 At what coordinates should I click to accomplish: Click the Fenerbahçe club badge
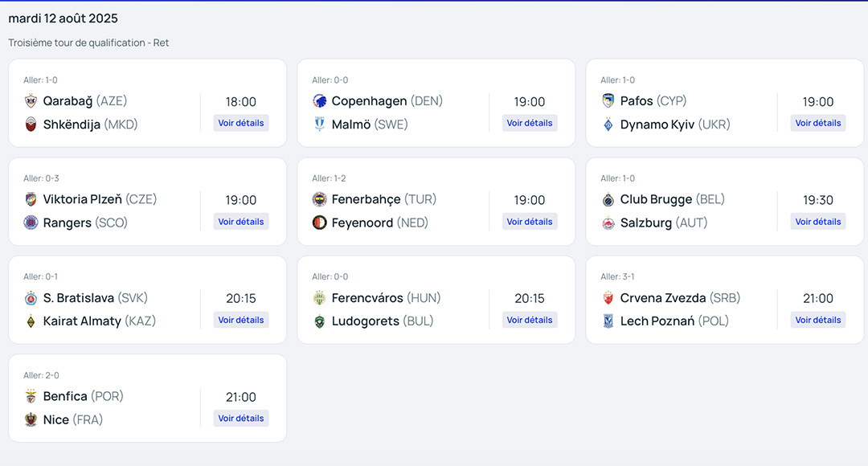click(x=319, y=199)
